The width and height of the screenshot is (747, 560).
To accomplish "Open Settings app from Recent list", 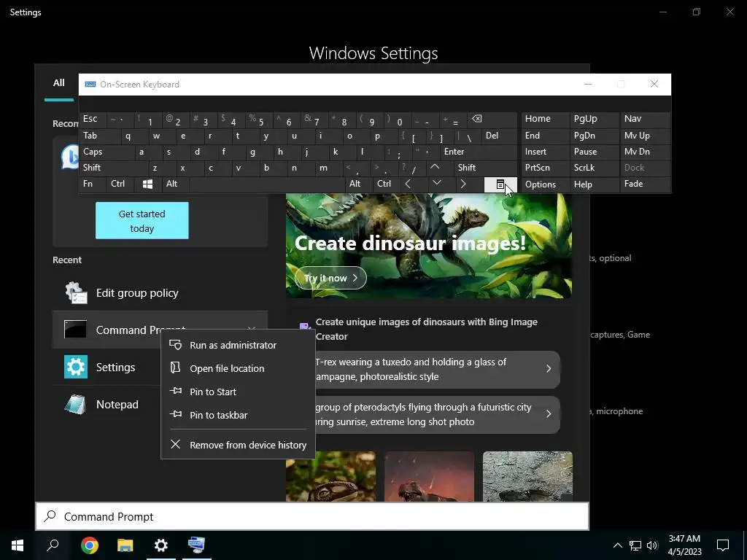I will [x=107, y=367].
